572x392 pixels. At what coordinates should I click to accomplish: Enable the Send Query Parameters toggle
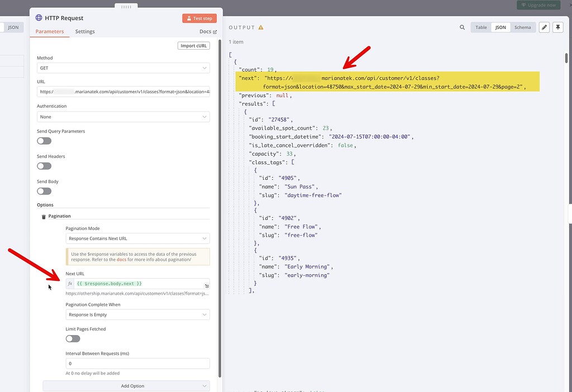44,141
